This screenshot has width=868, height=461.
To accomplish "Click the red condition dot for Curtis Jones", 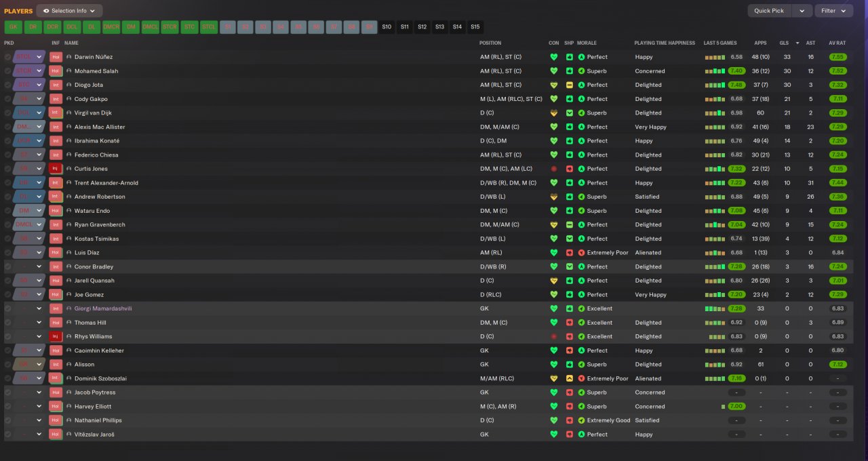I will (554, 169).
